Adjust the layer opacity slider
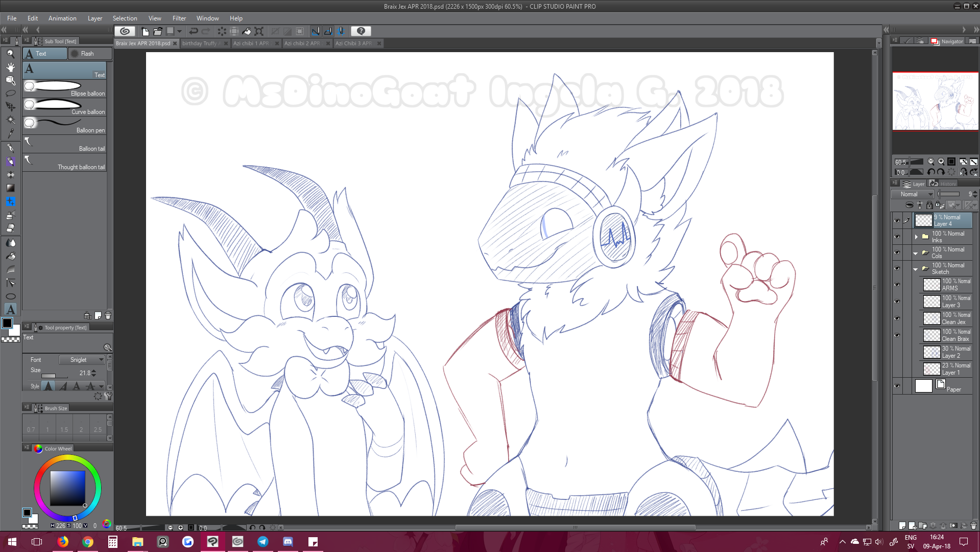 click(x=949, y=194)
